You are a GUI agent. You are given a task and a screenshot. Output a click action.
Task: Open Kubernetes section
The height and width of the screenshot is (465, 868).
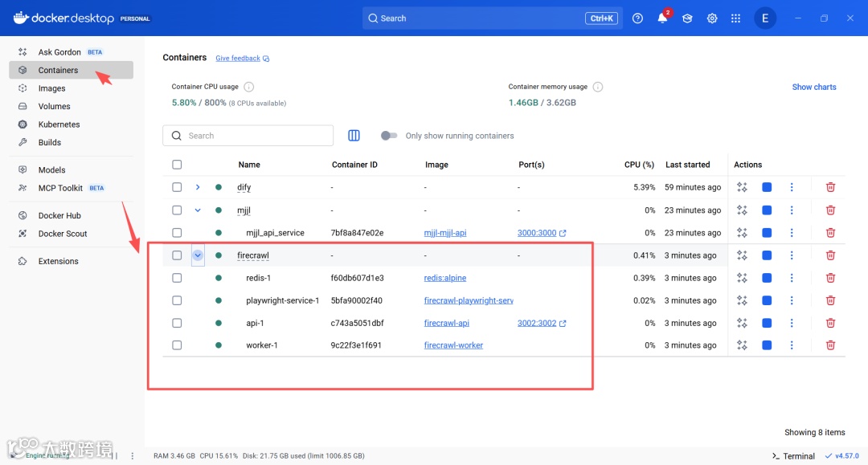point(71,124)
